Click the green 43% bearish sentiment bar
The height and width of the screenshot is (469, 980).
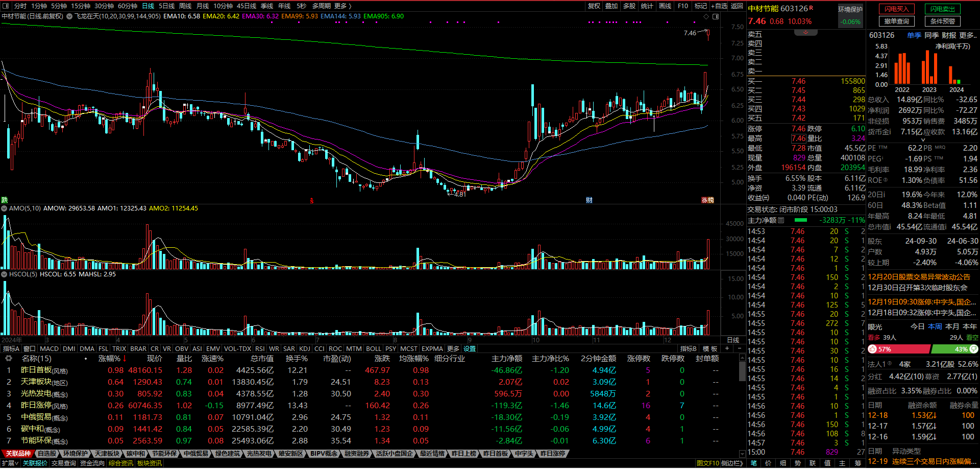pos(954,349)
